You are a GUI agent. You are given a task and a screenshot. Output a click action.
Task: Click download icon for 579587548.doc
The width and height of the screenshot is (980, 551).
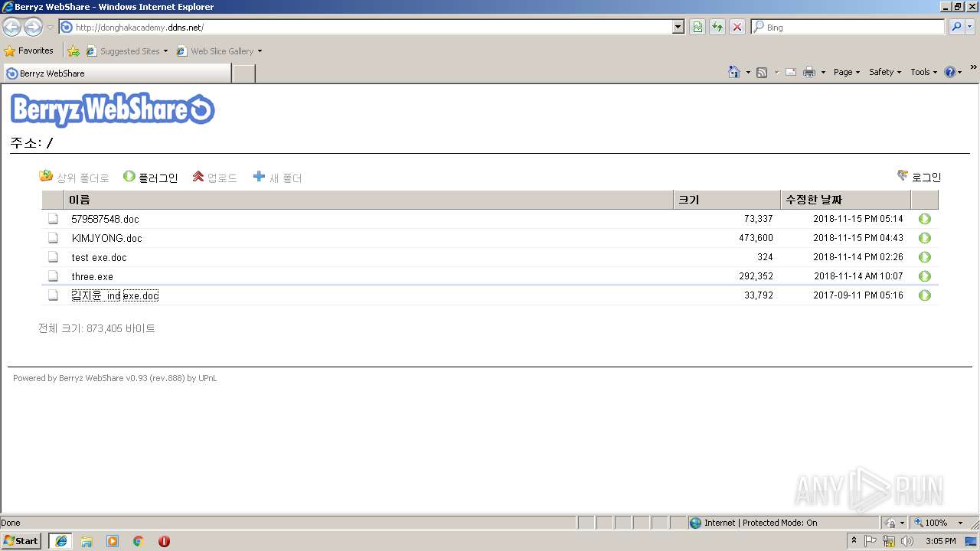(925, 219)
